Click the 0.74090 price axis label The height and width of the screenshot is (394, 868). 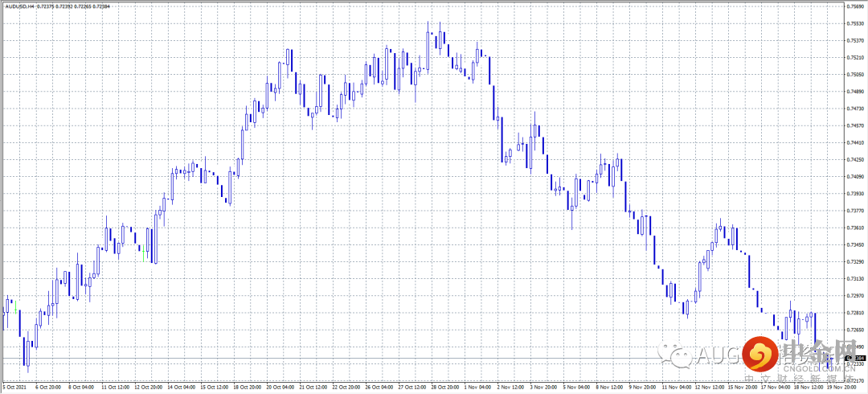[x=856, y=177]
